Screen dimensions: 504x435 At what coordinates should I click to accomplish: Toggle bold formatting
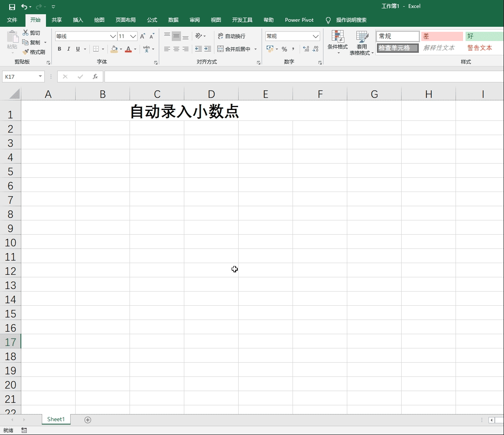59,49
